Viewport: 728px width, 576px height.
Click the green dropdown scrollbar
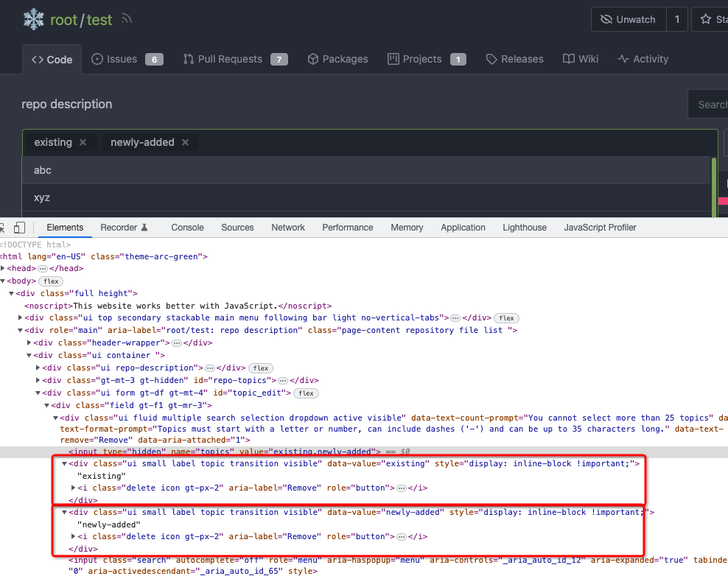coord(713,188)
